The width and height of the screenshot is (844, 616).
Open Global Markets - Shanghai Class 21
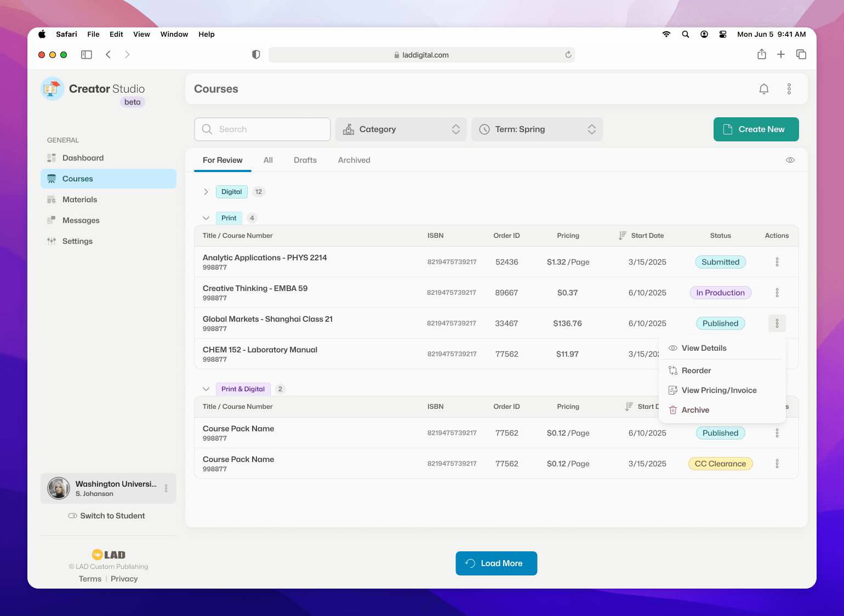(x=267, y=319)
